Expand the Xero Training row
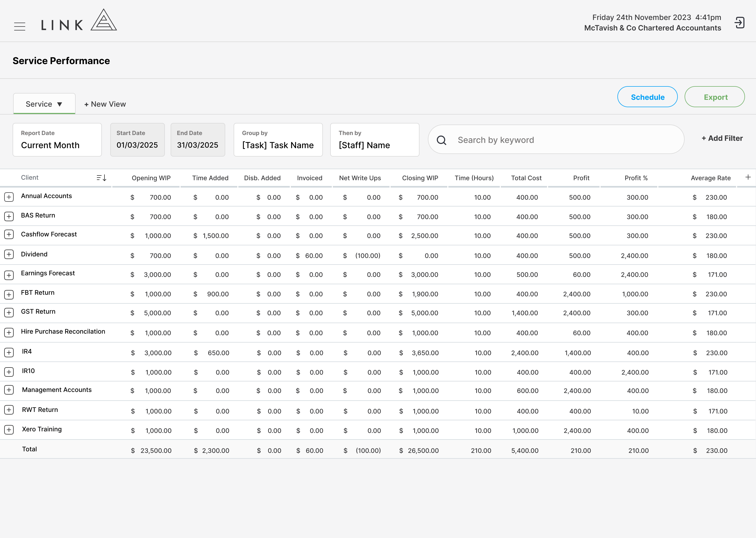The image size is (756, 538). pos(9,430)
